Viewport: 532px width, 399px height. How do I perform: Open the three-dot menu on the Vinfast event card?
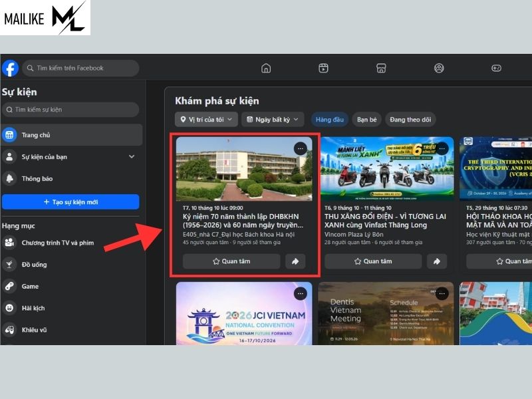442,148
